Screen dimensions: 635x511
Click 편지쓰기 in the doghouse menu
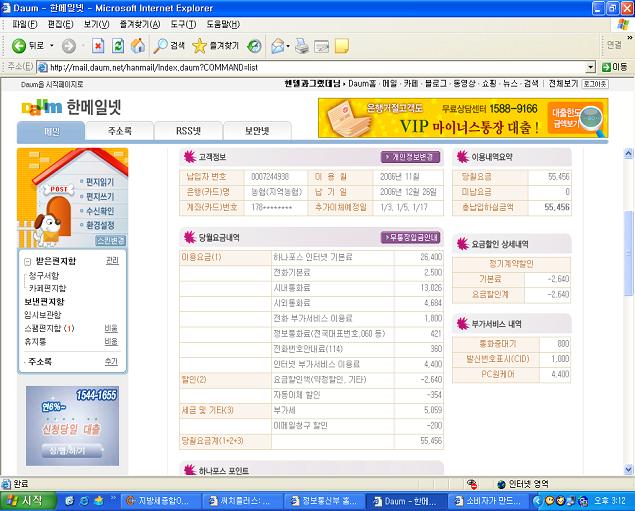point(100,196)
